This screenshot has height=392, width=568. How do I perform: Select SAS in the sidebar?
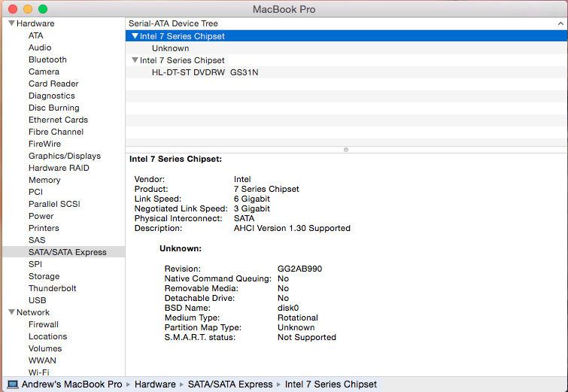(x=37, y=240)
